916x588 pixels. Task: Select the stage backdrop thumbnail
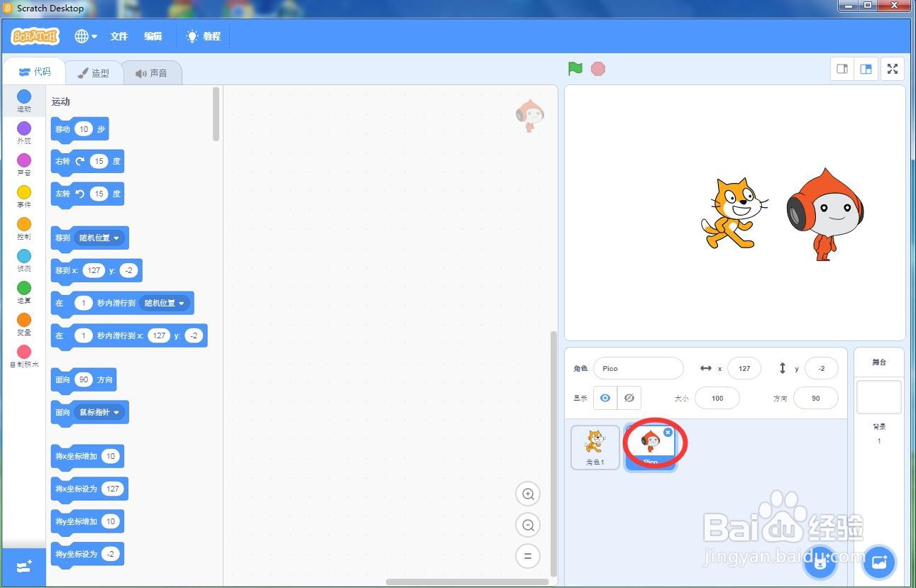(879, 397)
